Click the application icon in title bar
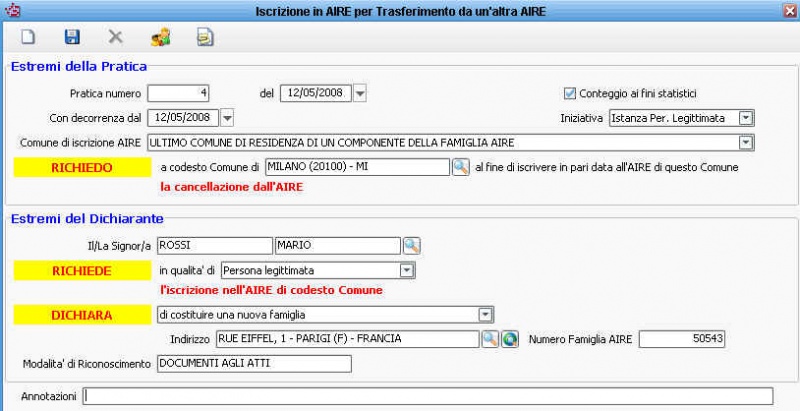Viewport: 800px width, 411px height. coord(11,11)
